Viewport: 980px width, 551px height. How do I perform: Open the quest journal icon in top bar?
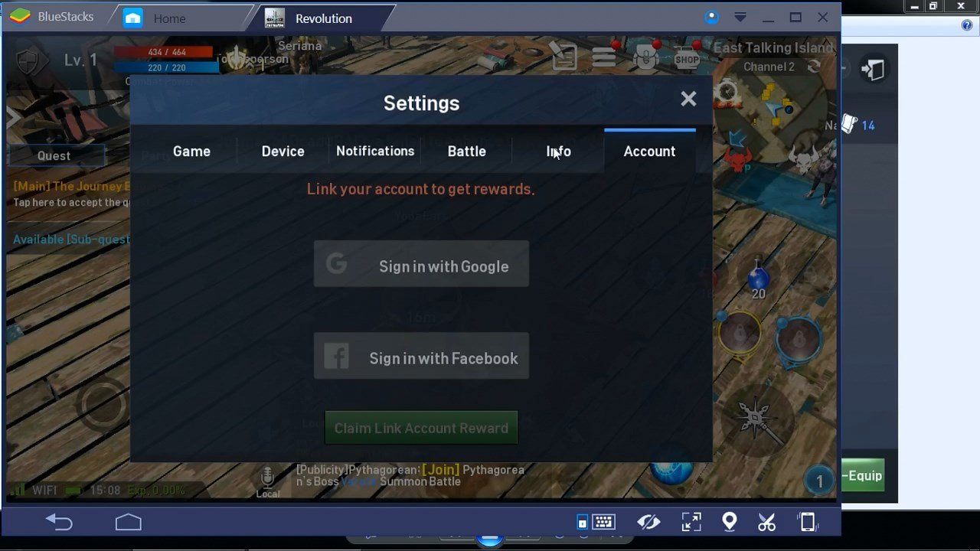coord(564,56)
